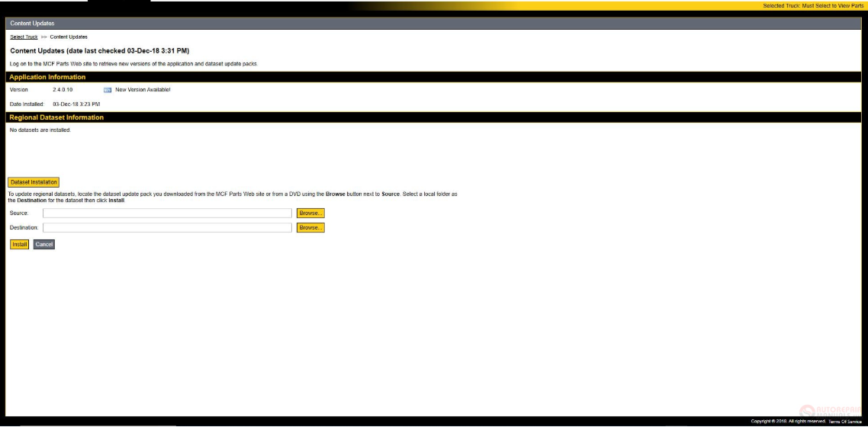
Task: Click the Date Installed value 03-Dec-18 3:23 PM
Action: [76, 104]
